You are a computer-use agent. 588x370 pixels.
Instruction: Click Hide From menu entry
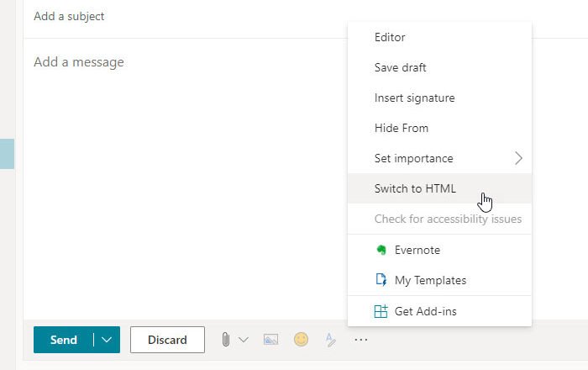439,128
